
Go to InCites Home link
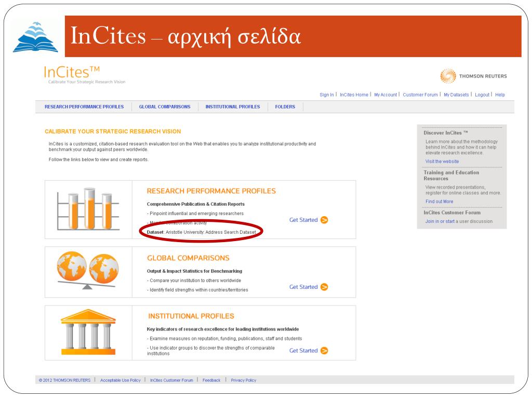(354, 95)
